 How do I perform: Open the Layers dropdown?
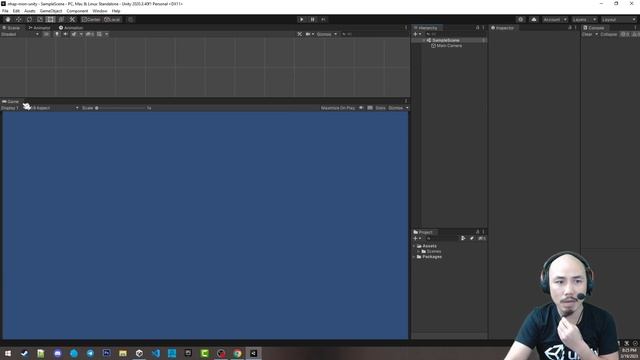pos(584,20)
